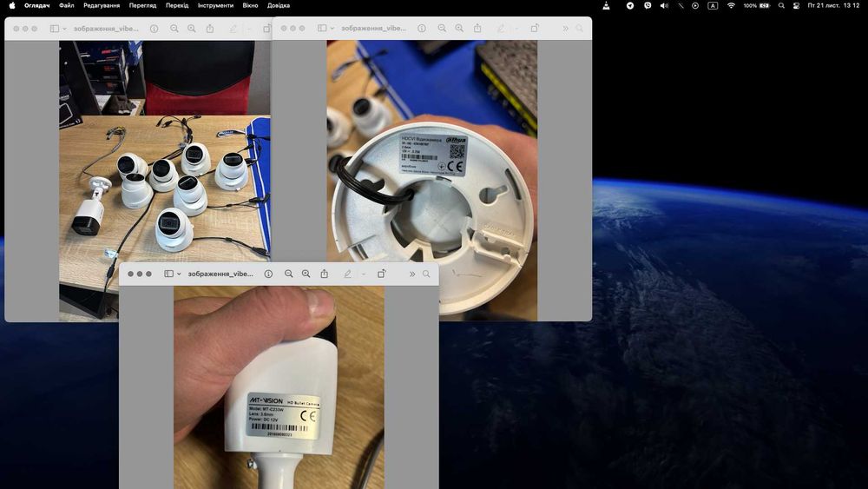The height and width of the screenshot is (489, 868).
Task: Click the front window title зображення_vibe...
Action: [x=220, y=274]
